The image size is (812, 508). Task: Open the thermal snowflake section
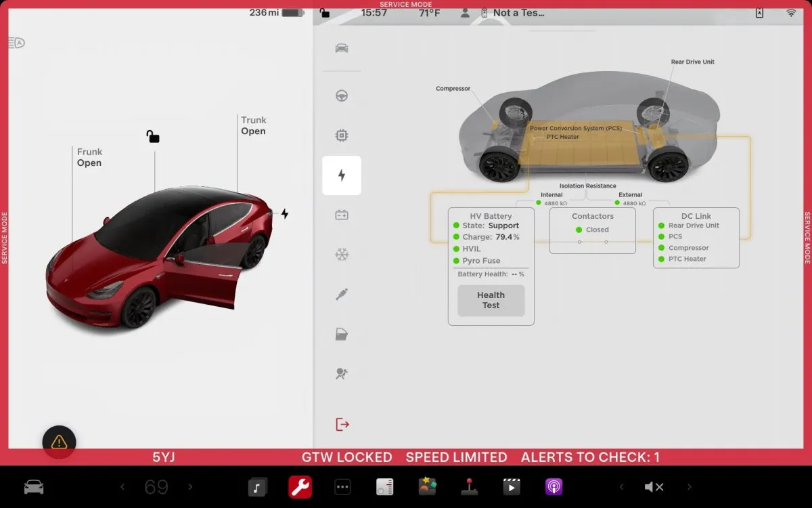click(x=342, y=255)
